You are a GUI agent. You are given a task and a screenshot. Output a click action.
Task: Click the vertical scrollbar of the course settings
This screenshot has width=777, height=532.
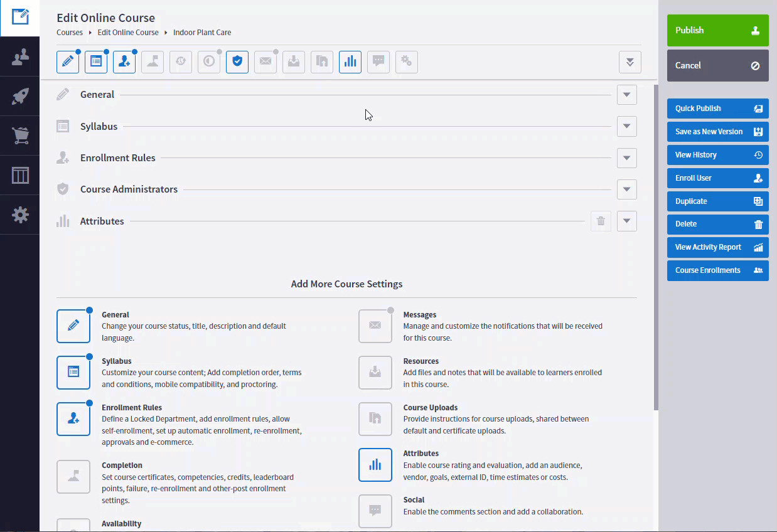656,248
